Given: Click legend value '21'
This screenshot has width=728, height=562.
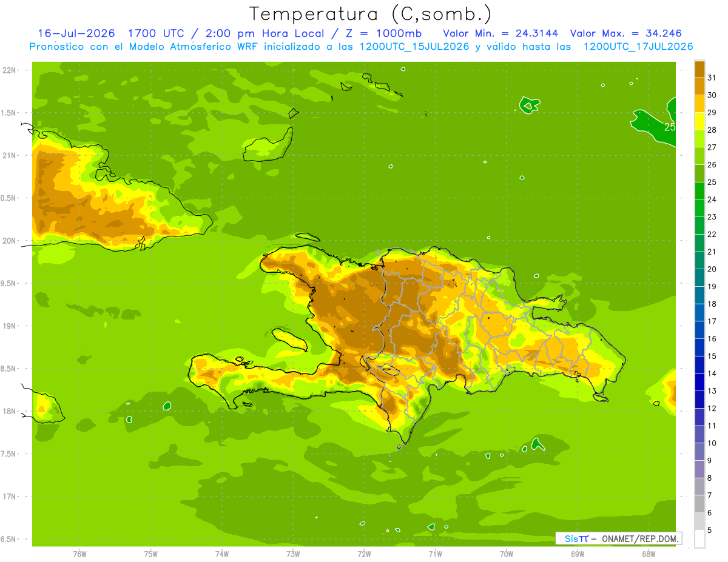Looking at the screenshot, I should [712, 252].
